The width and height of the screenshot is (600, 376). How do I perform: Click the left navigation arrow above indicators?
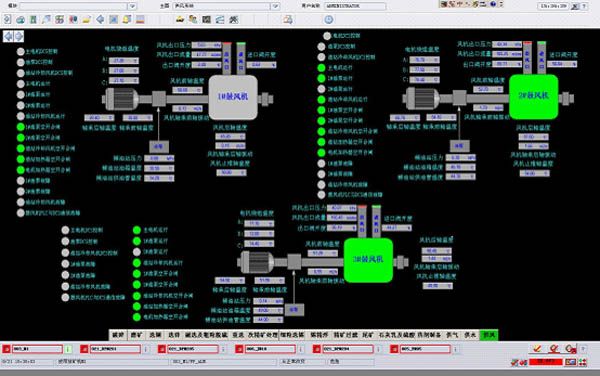(8, 36)
